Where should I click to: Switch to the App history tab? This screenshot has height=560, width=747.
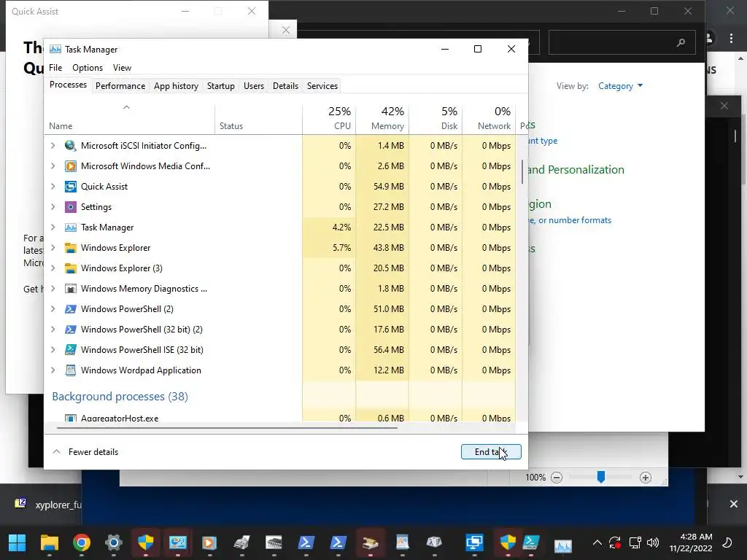[x=176, y=86]
